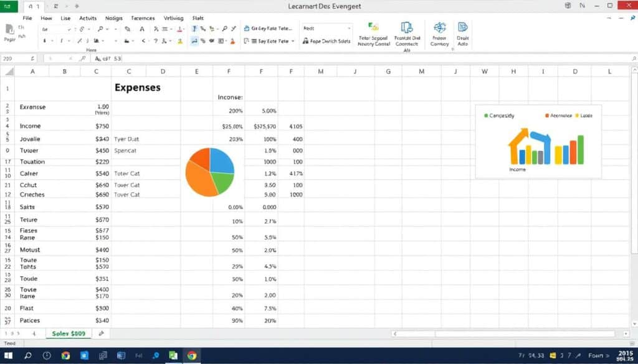Click the Paste clipboard icon
This screenshot has width=638, height=364.
click(9, 30)
